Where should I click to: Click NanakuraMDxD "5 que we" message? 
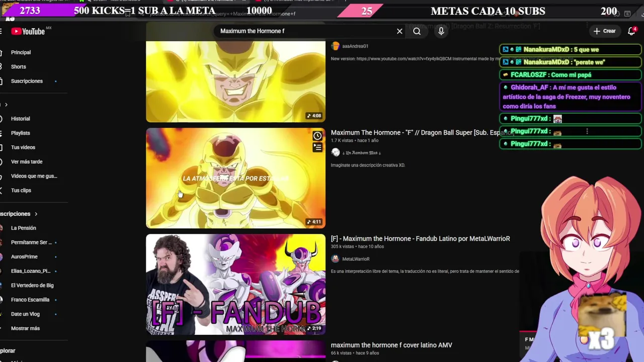(x=570, y=49)
